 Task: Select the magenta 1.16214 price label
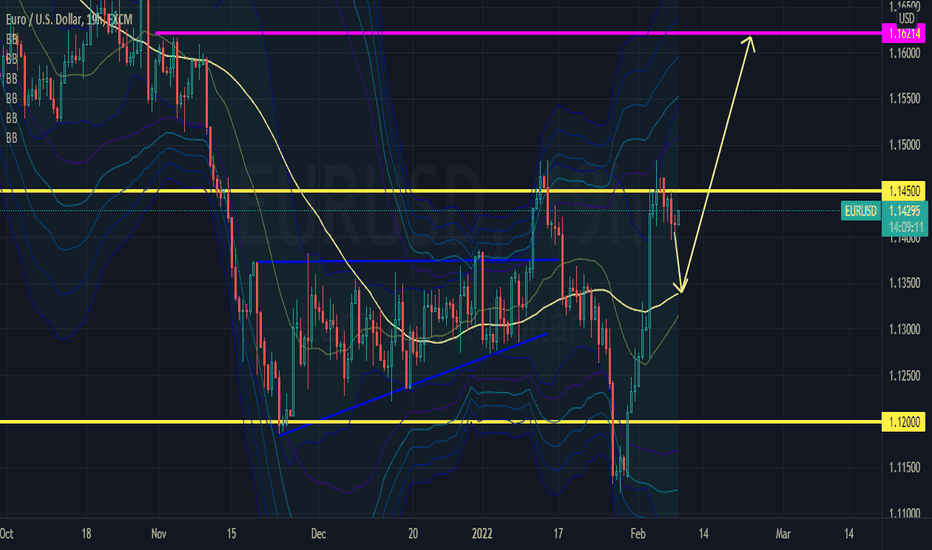903,33
